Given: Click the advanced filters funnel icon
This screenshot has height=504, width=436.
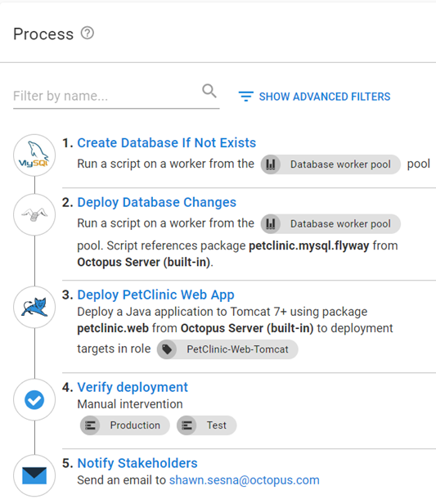Looking at the screenshot, I should (245, 96).
